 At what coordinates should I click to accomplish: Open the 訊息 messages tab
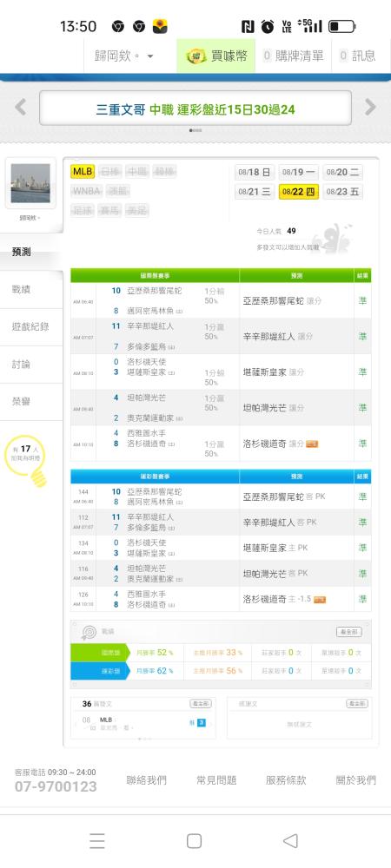pyautogui.click(x=358, y=56)
